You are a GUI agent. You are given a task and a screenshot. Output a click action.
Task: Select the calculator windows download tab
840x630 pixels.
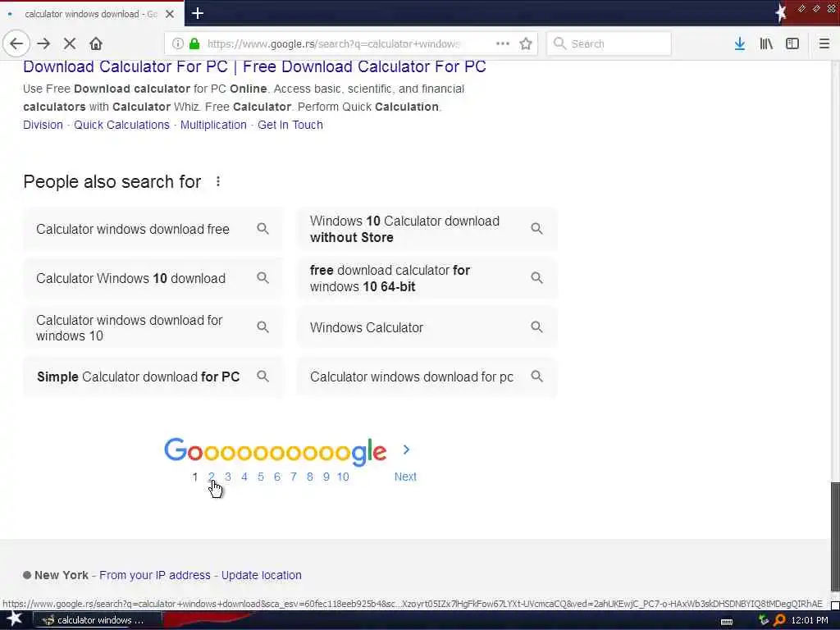92,14
